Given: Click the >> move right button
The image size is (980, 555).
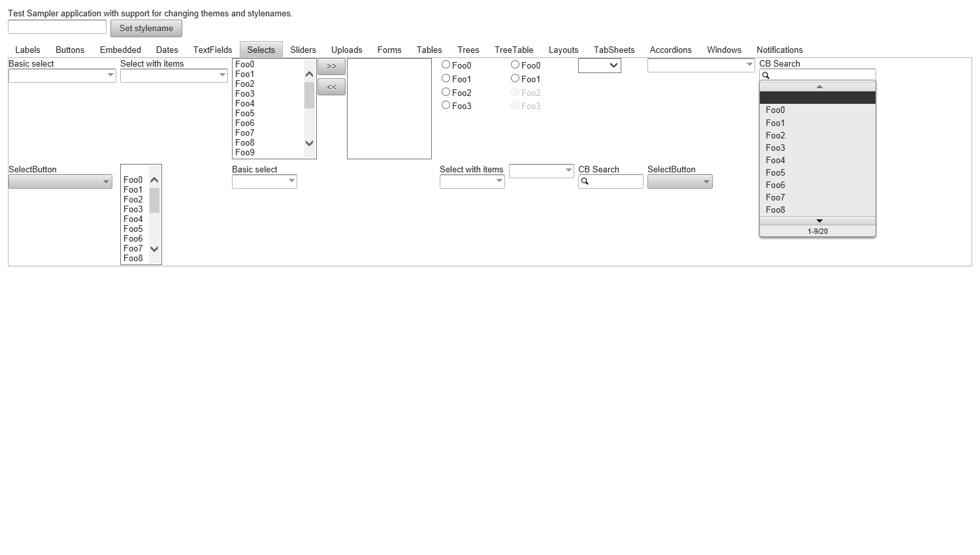Looking at the screenshot, I should (331, 67).
